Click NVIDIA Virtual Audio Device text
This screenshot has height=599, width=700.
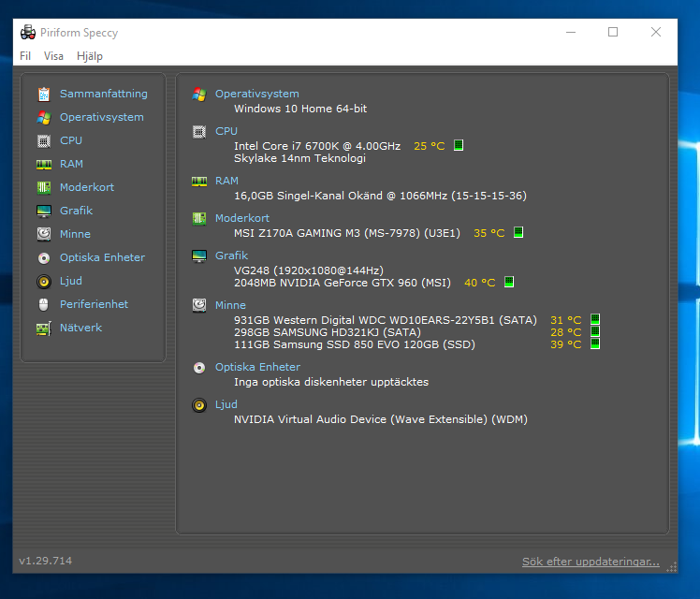tap(381, 419)
